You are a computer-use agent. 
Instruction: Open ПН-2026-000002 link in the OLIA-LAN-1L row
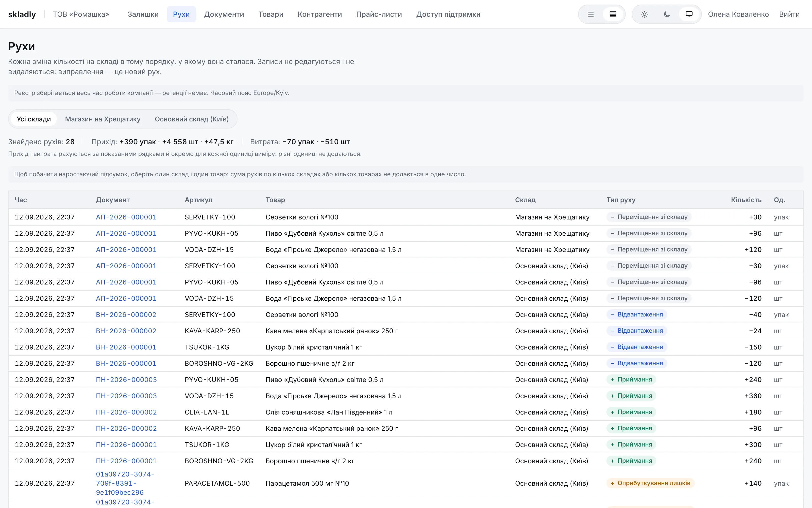coord(127,412)
